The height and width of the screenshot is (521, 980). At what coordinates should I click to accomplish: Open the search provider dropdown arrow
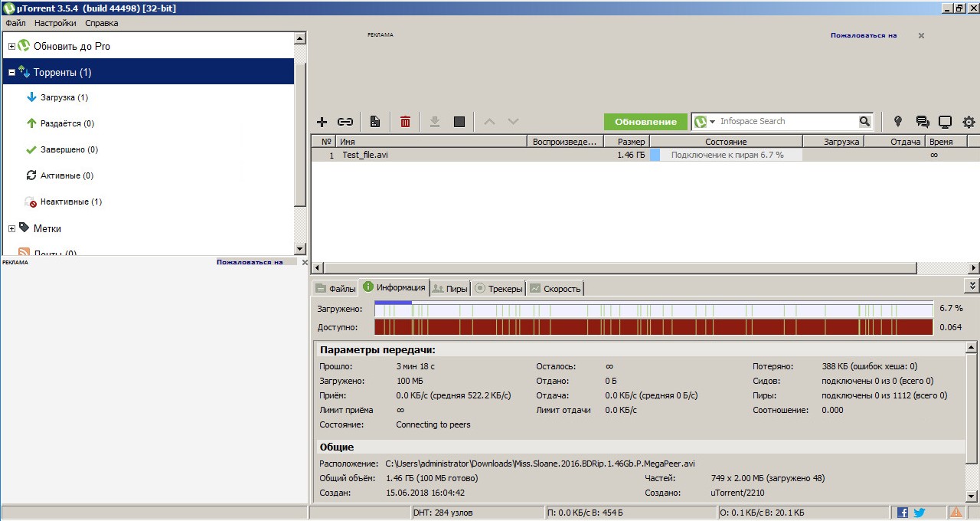(x=712, y=122)
